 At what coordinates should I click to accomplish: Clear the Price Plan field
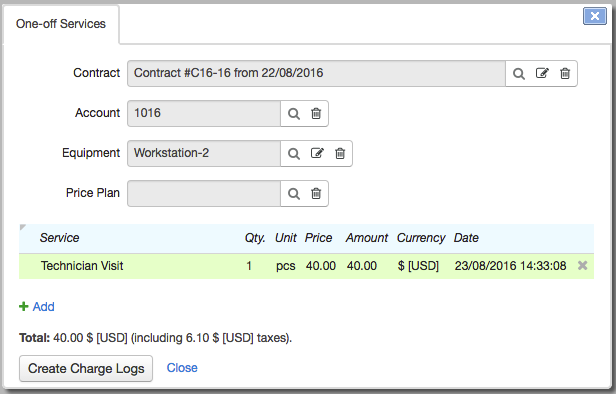[x=316, y=193]
